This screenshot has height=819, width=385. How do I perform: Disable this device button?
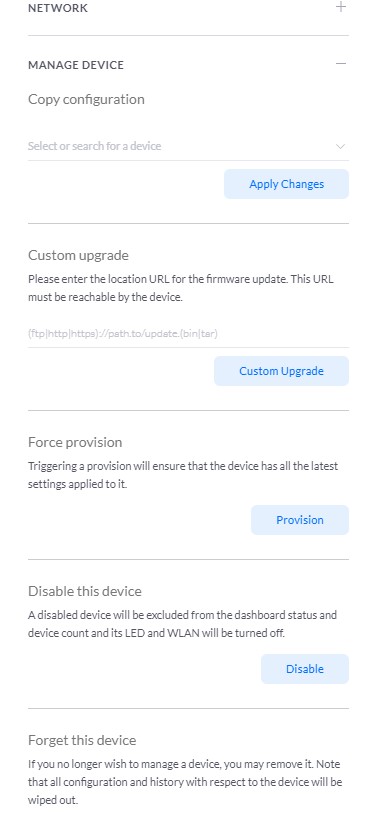pyautogui.click(x=305, y=669)
